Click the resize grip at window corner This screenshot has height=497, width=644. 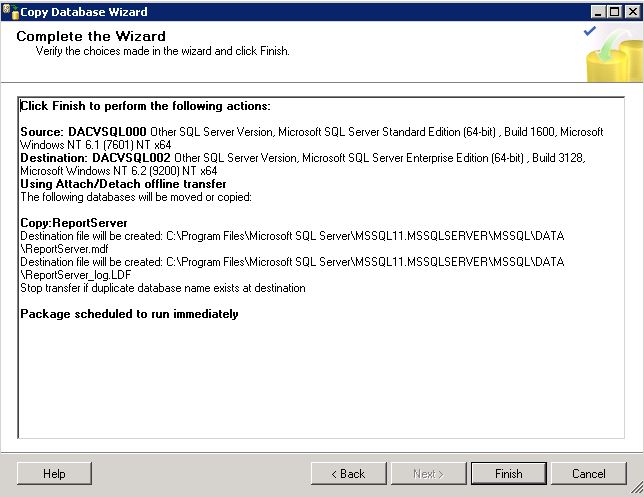click(x=637, y=488)
